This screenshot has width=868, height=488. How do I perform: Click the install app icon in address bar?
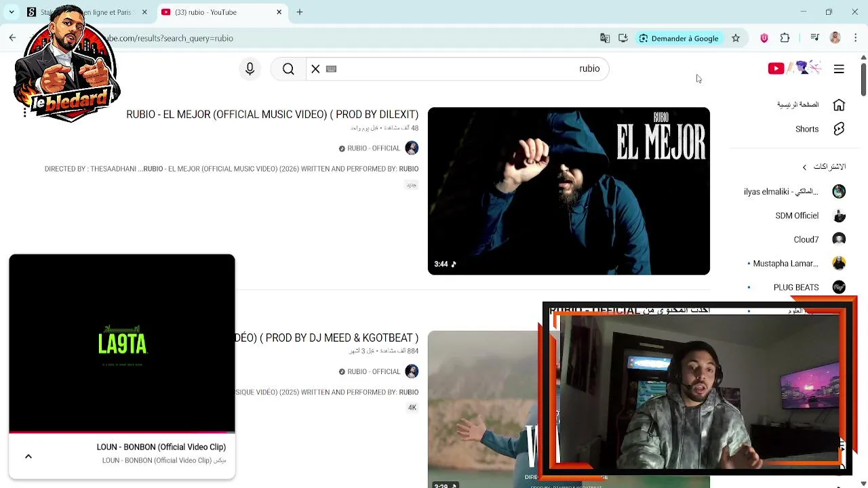[623, 39]
